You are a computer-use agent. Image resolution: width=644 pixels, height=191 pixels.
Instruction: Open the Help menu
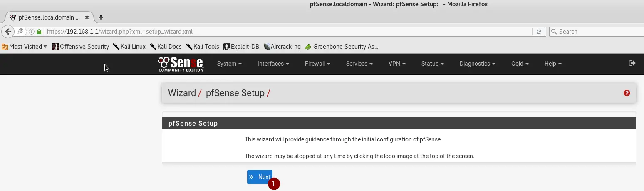coord(553,64)
